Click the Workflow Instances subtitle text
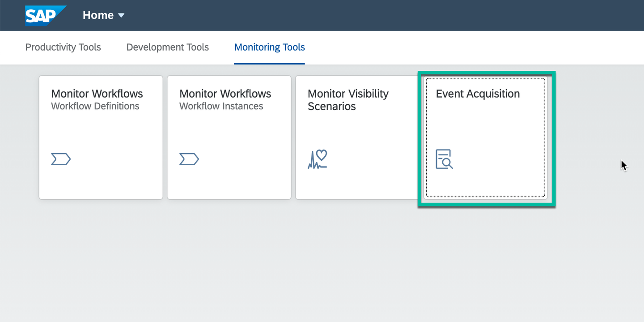This screenshot has height=322, width=644. [221, 106]
